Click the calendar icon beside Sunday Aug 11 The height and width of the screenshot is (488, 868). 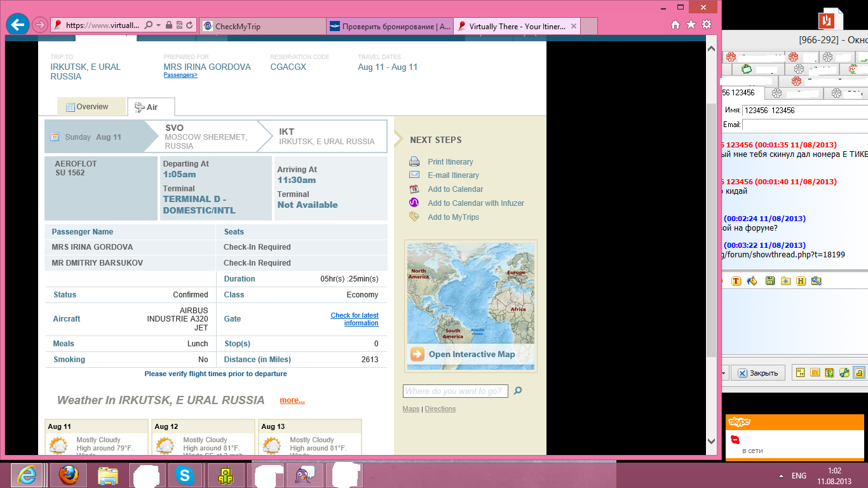click(x=55, y=137)
